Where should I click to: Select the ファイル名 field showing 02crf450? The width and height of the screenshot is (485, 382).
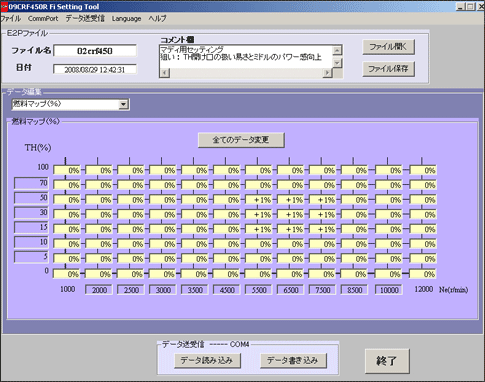pos(95,51)
